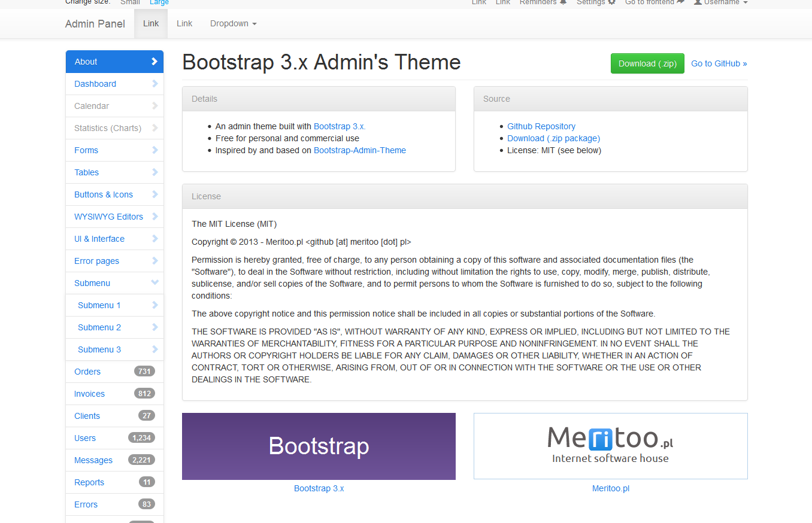Click the Download (.zip package) link
Screen dimensions: 812x523
tap(554, 138)
